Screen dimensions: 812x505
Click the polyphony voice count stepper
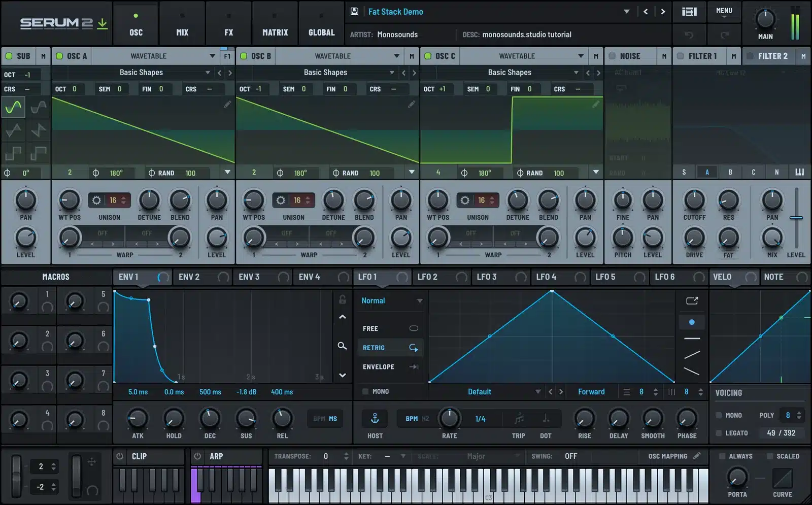[799, 415]
